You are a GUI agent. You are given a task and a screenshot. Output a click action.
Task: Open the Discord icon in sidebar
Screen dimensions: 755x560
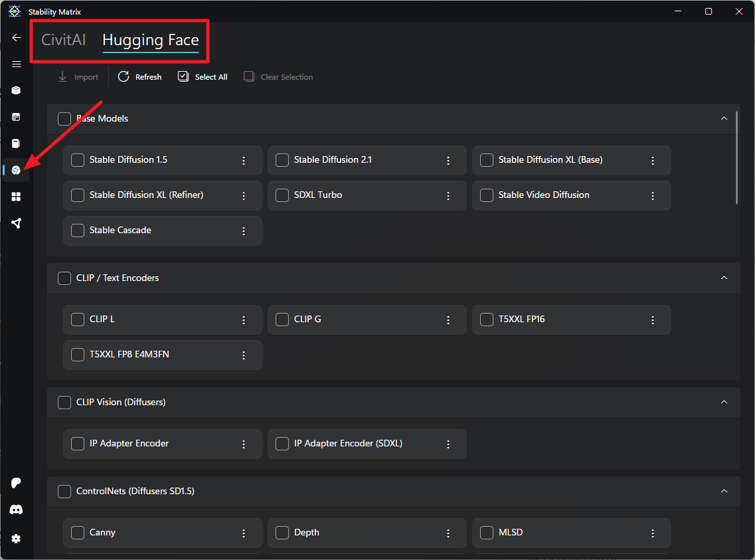16,510
